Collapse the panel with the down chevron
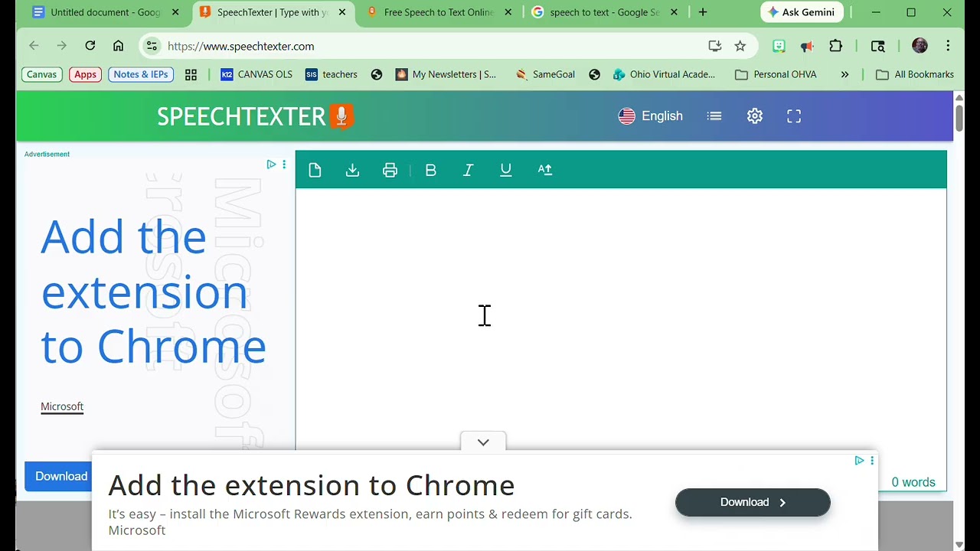 tap(483, 442)
